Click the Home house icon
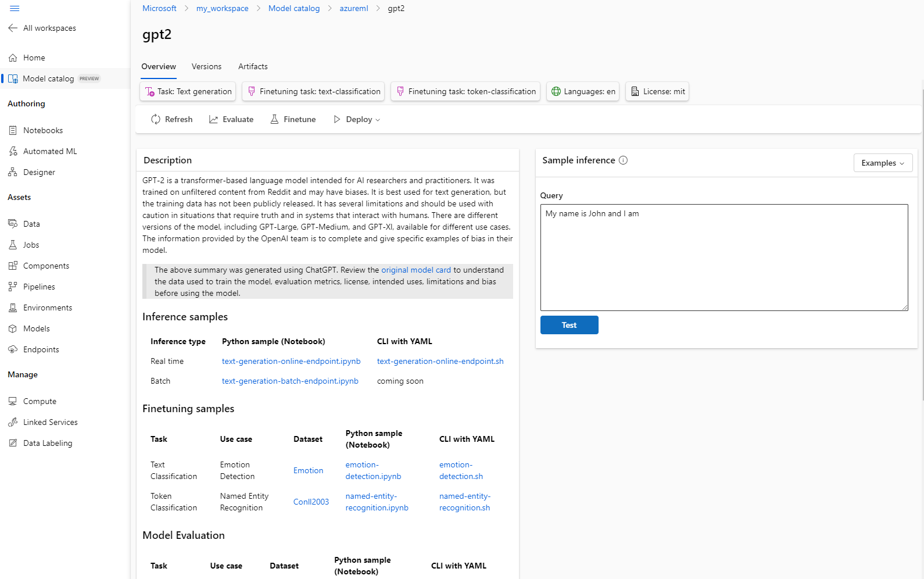Screen dimensions: 924x579 click(x=13, y=58)
